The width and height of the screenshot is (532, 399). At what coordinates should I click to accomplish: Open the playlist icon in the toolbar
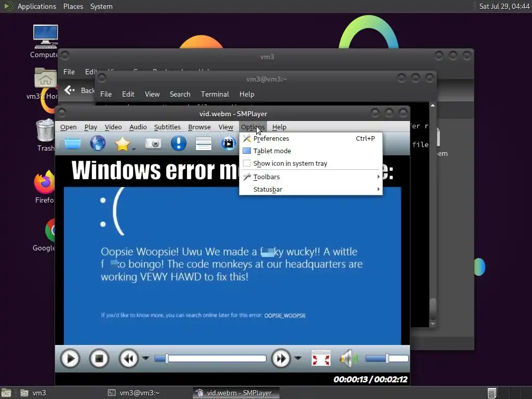click(204, 143)
